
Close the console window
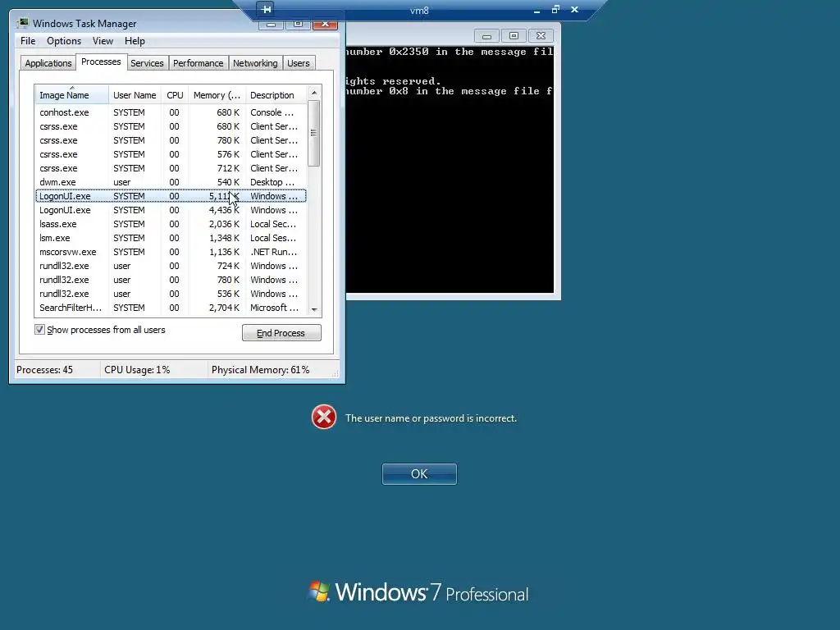click(x=541, y=36)
